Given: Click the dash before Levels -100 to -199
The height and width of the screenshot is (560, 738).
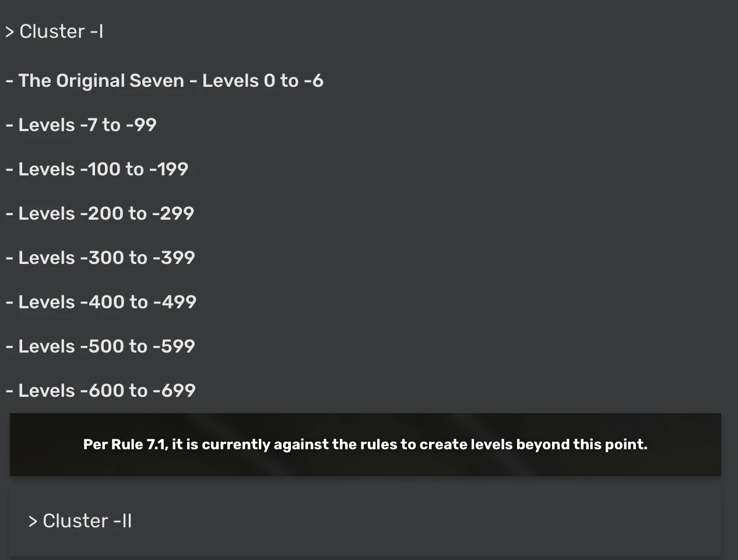Looking at the screenshot, I should [x=8, y=169].
